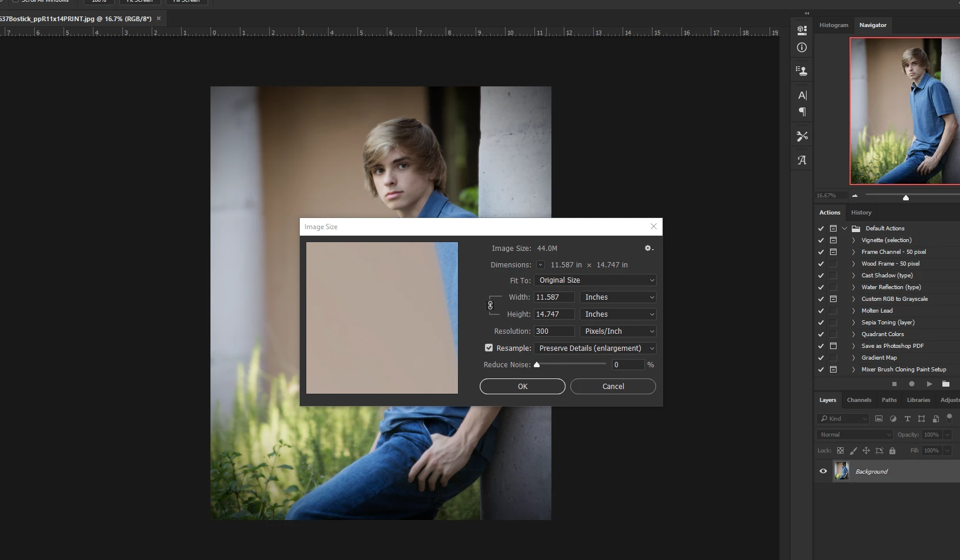Open the Fit To Original Size dropdown
Image resolution: width=960 pixels, height=560 pixels.
click(595, 280)
